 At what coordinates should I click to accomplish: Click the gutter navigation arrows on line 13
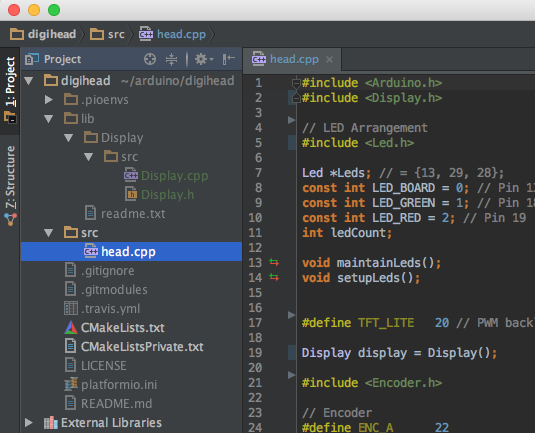(274, 262)
